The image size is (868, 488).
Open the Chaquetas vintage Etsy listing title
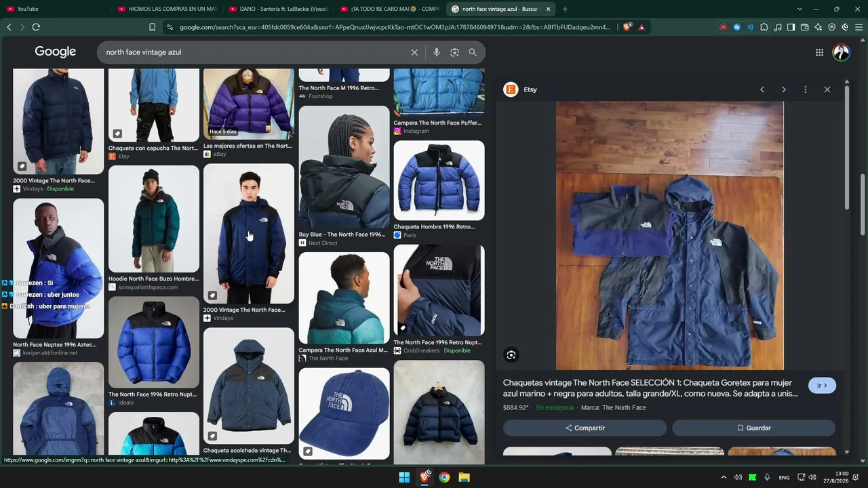click(651, 388)
